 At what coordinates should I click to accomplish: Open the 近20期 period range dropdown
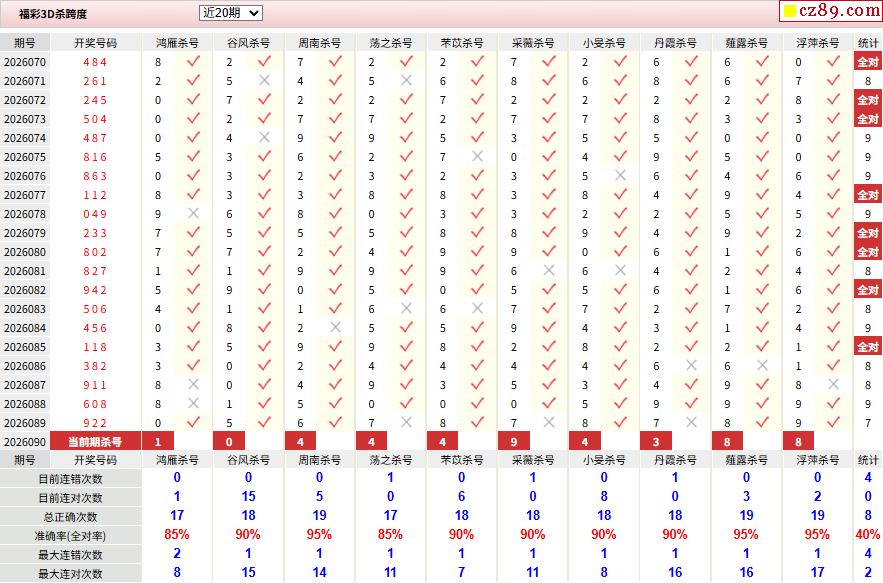click(231, 13)
